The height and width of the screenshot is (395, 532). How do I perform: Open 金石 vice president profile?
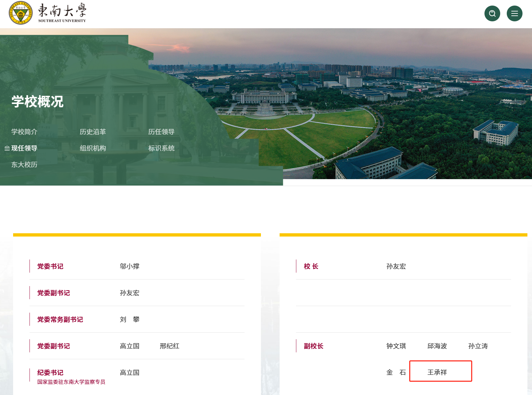396,372
